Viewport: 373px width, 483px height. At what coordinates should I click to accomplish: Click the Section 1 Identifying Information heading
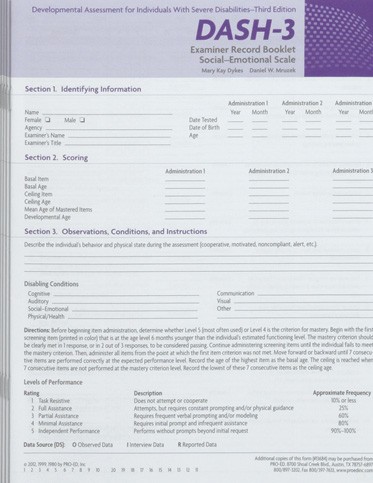coord(83,89)
